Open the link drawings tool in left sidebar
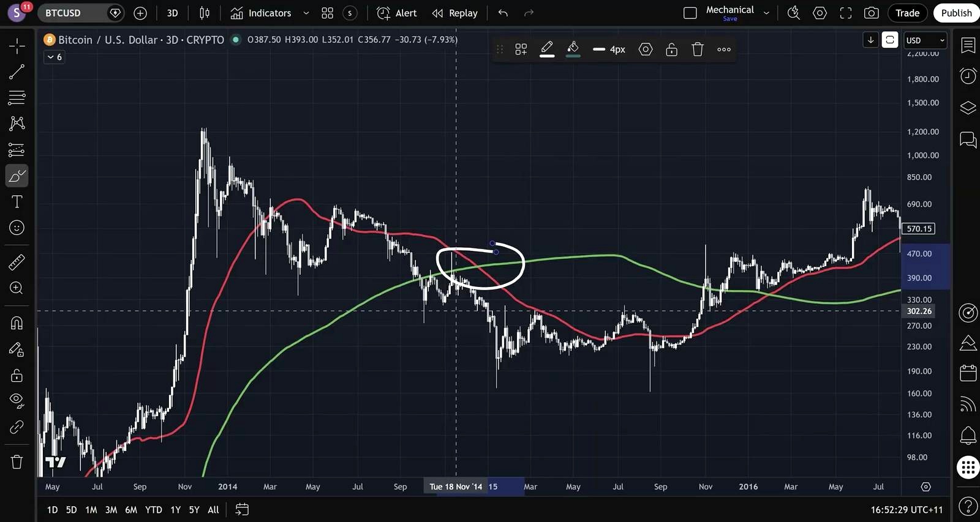Viewport: 980px width, 522px height. [17, 427]
